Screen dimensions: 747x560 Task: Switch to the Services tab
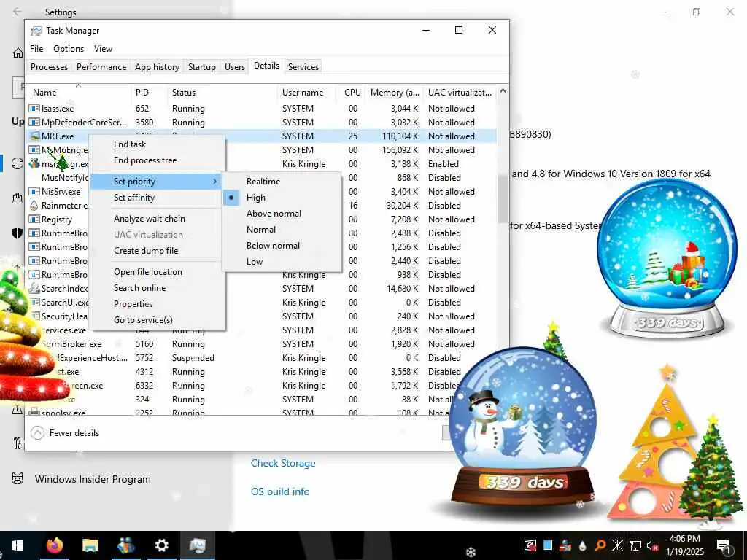coord(303,67)
